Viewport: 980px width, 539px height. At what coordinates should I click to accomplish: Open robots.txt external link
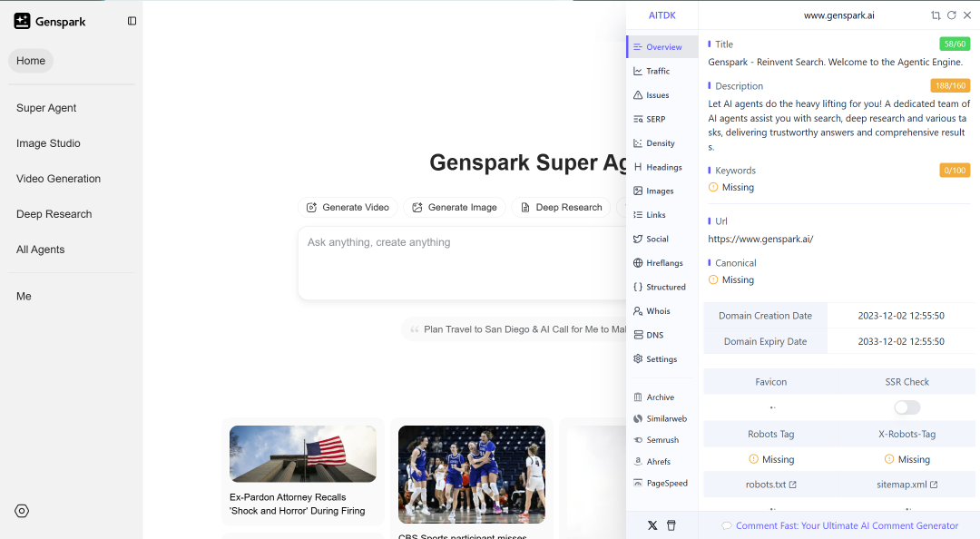pos(770,485)
